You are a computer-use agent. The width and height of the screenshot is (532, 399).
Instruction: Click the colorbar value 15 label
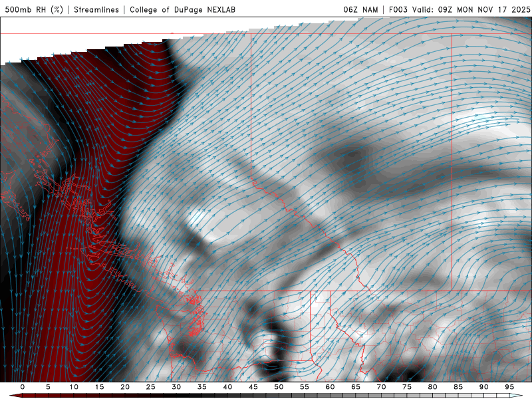click(99, 387)
